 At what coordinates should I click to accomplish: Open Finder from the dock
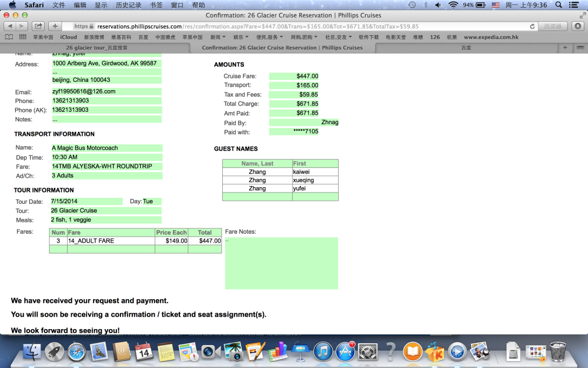click(32, 352)
